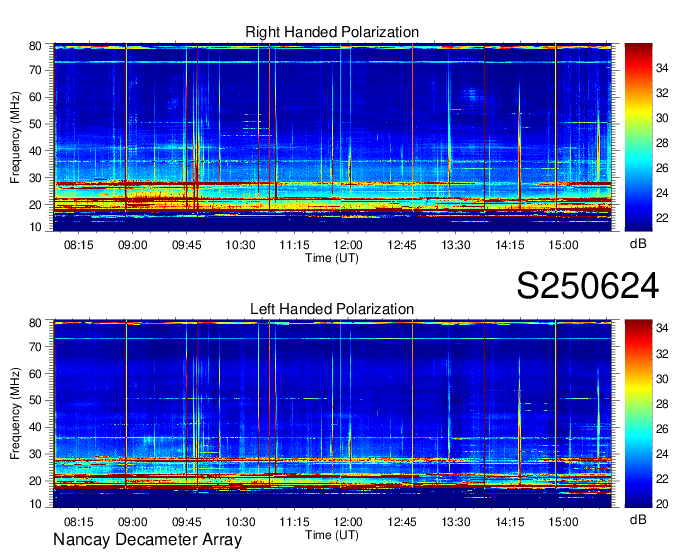Click time tick '08:15' on Right Handed plot
Viewport: 680px width, 552px height.
(x=78, y=245)
